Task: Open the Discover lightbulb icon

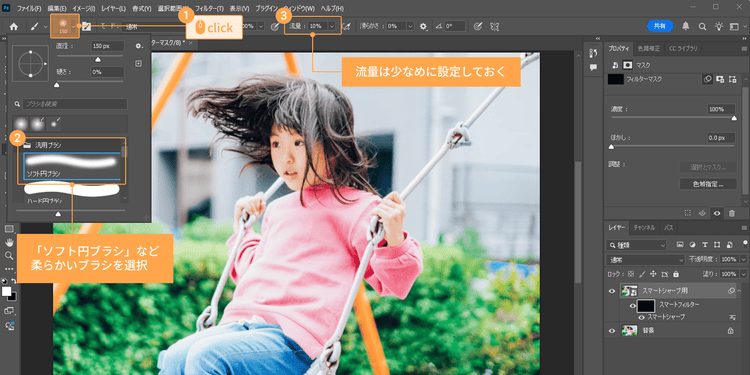Action: (x=718, y=26)
